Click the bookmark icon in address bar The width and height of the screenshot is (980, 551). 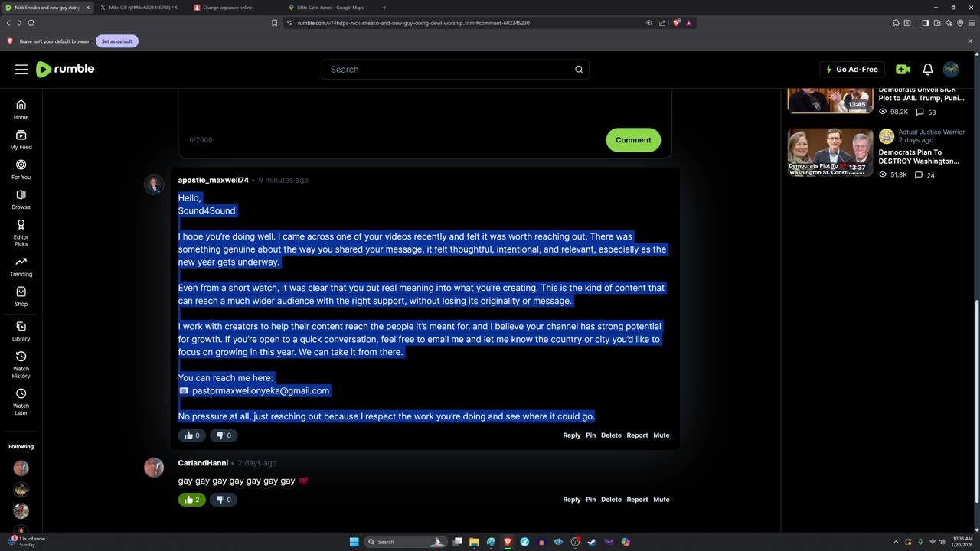click(274, 23)
